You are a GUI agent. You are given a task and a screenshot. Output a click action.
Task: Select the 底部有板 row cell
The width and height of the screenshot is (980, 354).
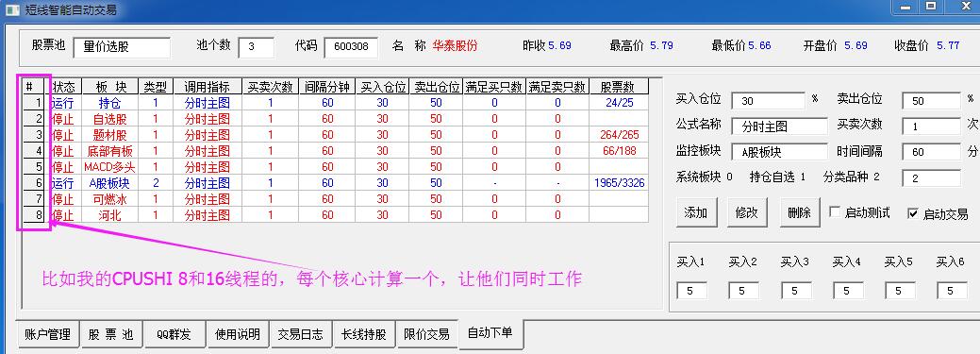click(x=109, y=151)
